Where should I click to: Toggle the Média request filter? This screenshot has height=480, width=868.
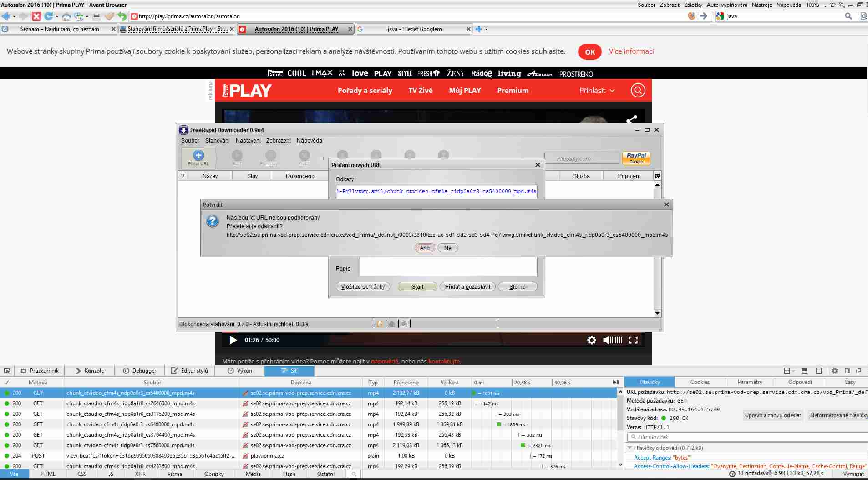[x=253, y=474]
